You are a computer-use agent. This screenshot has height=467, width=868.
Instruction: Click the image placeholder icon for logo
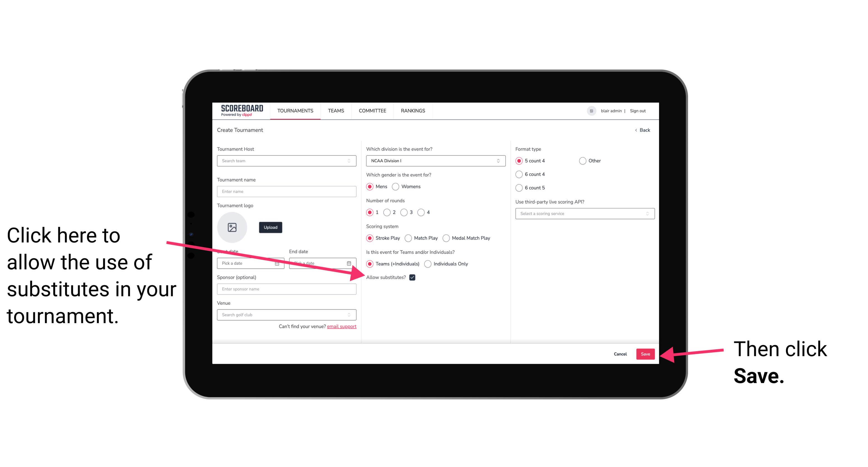pyautogui.click(x=232, y=227)
